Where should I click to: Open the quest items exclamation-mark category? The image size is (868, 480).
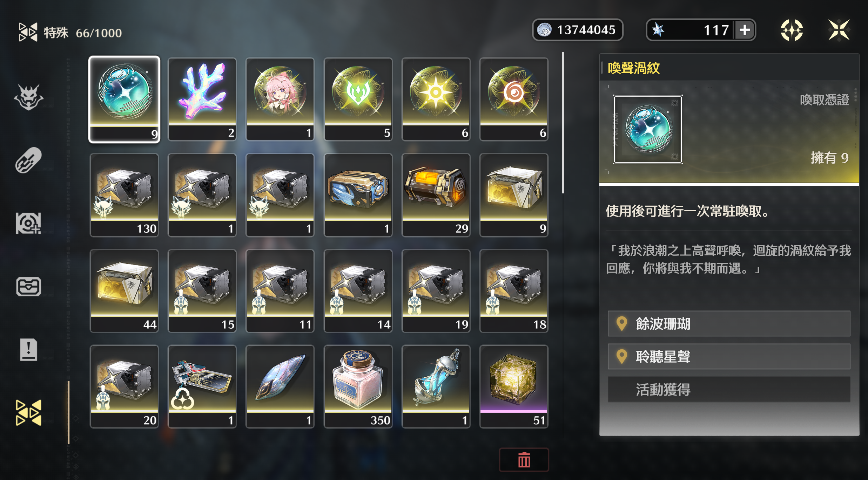click(x=29, y=349)
